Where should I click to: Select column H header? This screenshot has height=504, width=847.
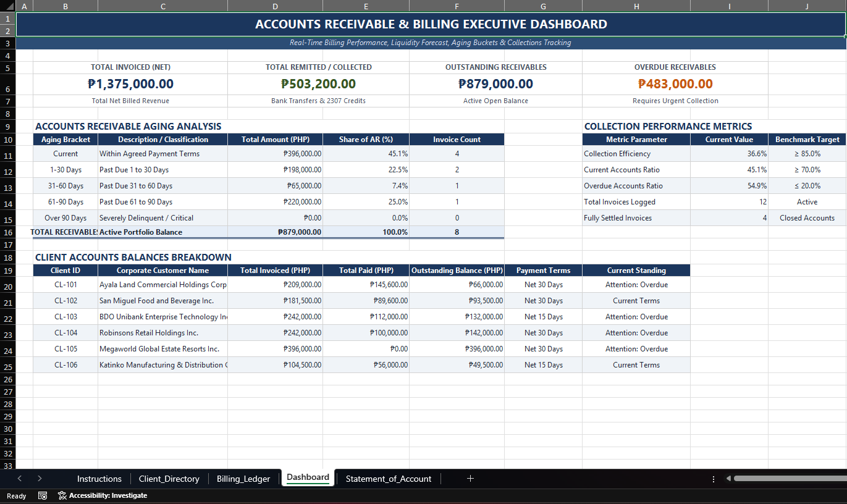[636, 6]
